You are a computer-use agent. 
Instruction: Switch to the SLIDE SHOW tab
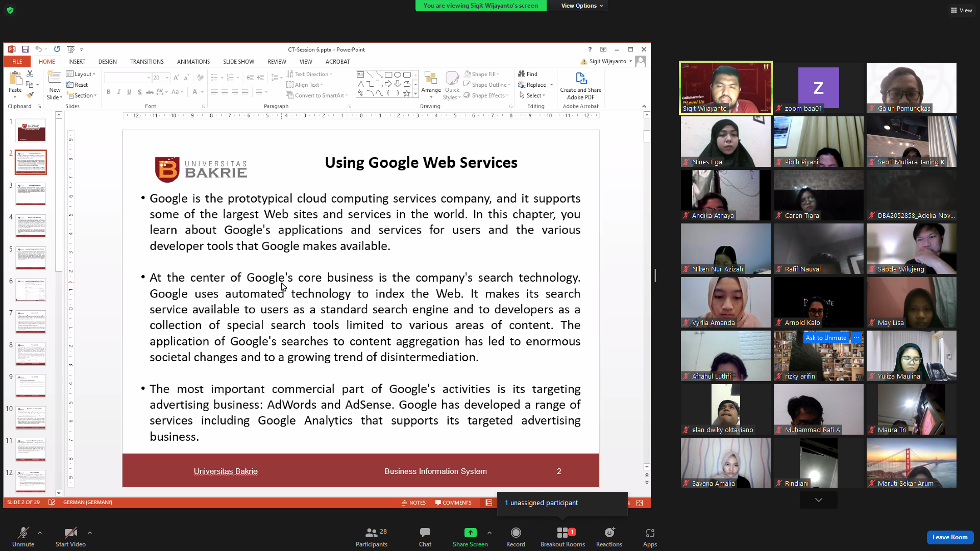238,62
